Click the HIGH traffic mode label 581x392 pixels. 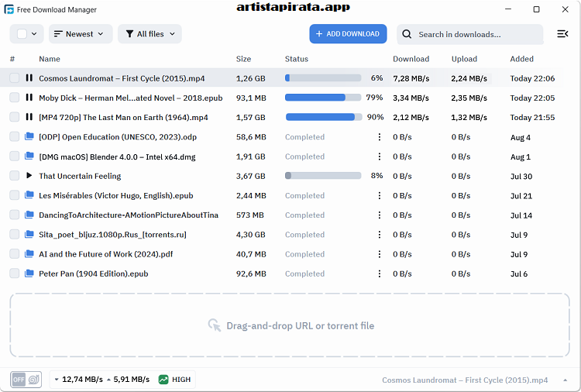click(x=181, y=380)
